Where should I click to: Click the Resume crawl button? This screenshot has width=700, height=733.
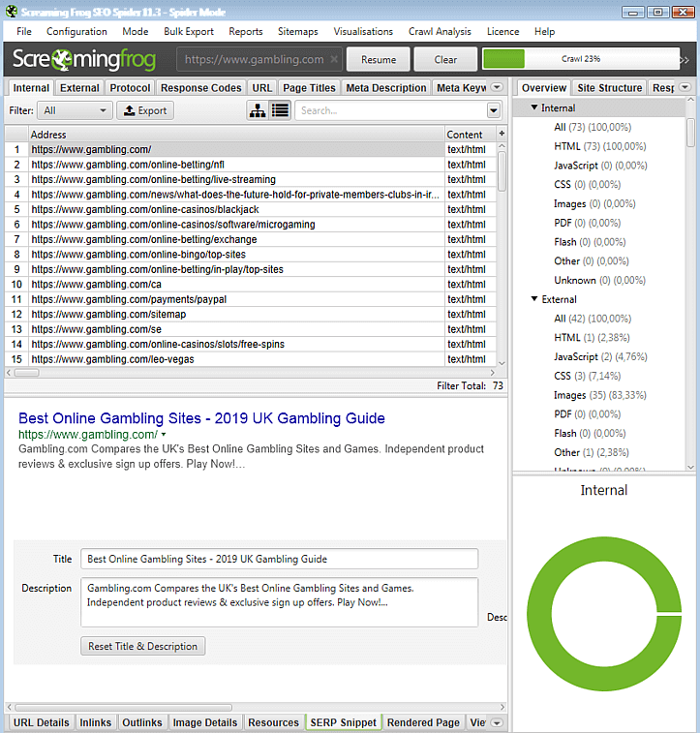click(379, 59)
